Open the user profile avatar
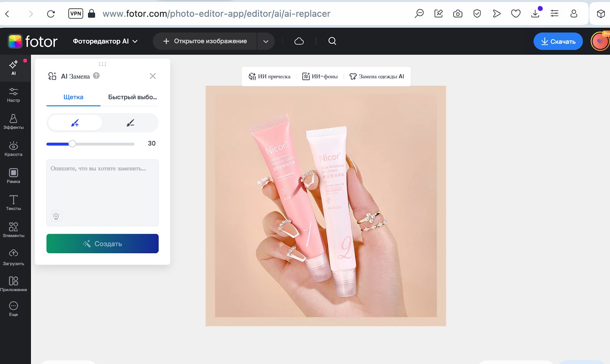This screenshot has height=364, width=610. point(600,42)
